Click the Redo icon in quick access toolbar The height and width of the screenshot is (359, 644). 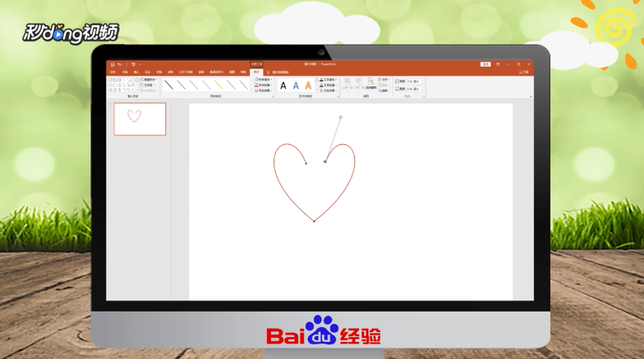tap(127, 64)
